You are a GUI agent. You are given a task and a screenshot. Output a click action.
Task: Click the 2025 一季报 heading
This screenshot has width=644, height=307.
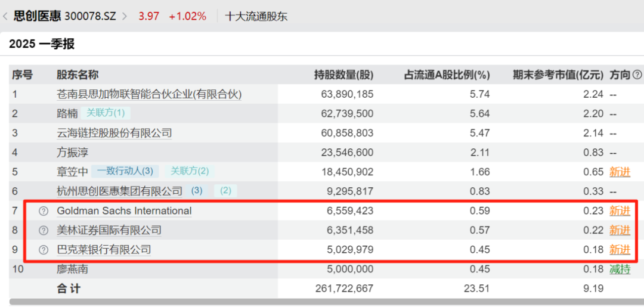coord(42,44)
